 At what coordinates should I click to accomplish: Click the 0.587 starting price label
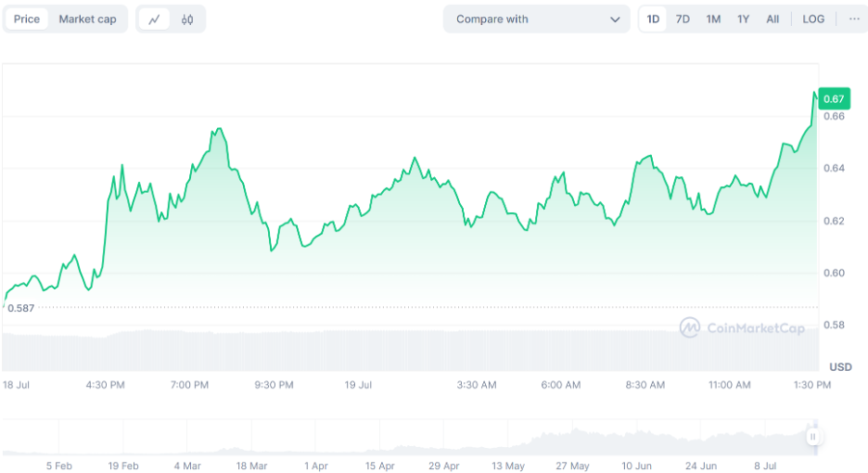(20, 308)
